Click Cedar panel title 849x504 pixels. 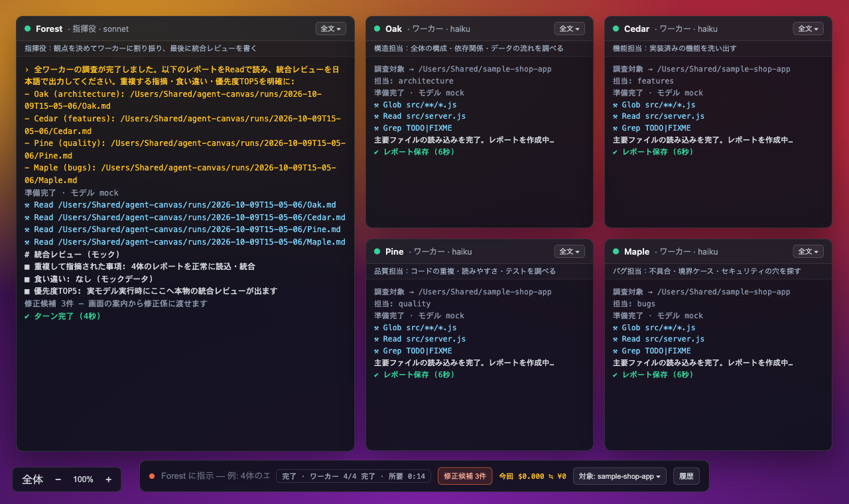coord(637,29)
